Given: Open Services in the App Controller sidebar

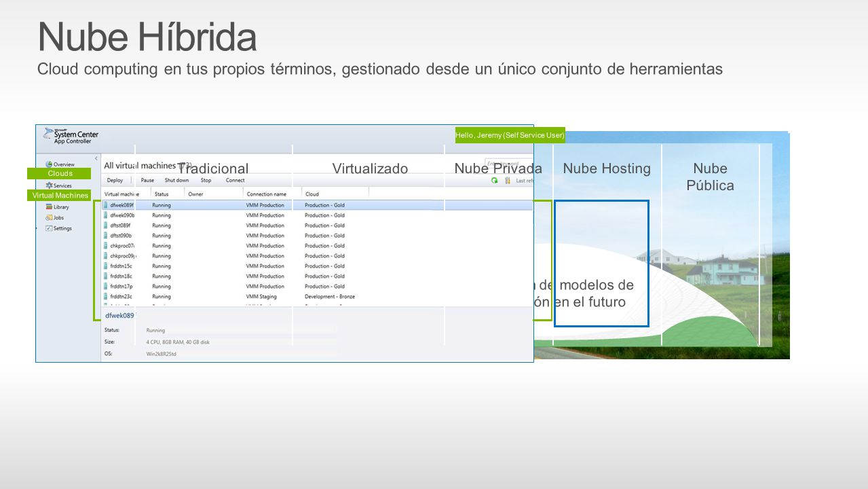Looking at the screenshot, I should click(x=58, y=185).
